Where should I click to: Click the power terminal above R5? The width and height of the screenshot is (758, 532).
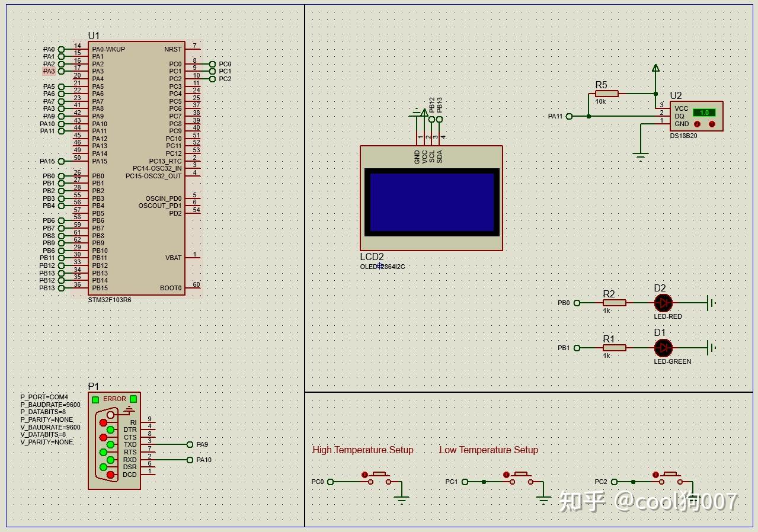point(655,68)
